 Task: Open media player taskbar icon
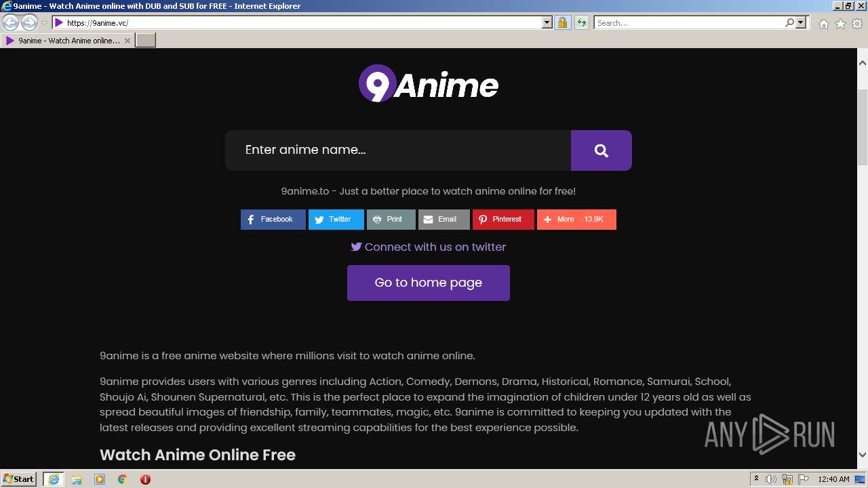(100, 479)
